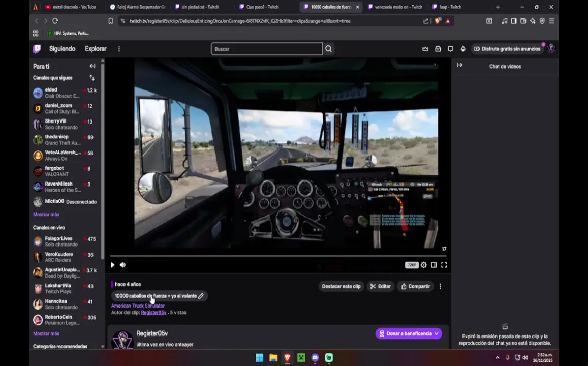Click the search magnifier button
The height and width of the screenshot is (366, 588).
tap(328, 49)
